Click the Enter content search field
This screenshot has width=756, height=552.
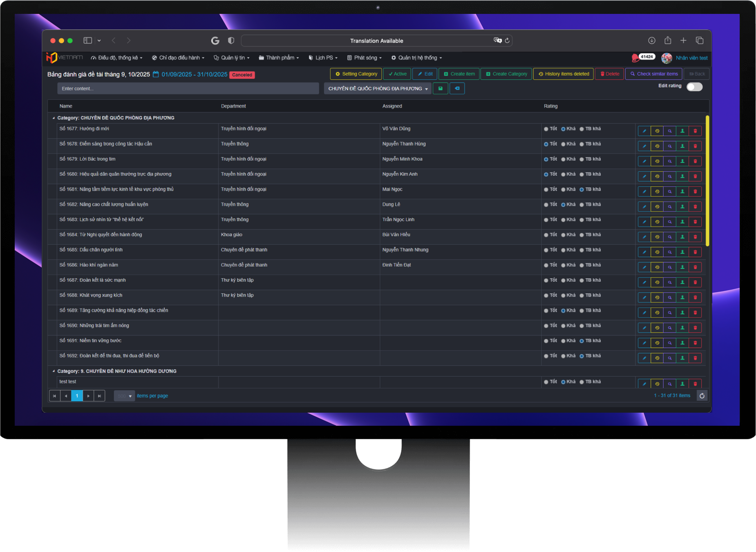pos(188,89)
